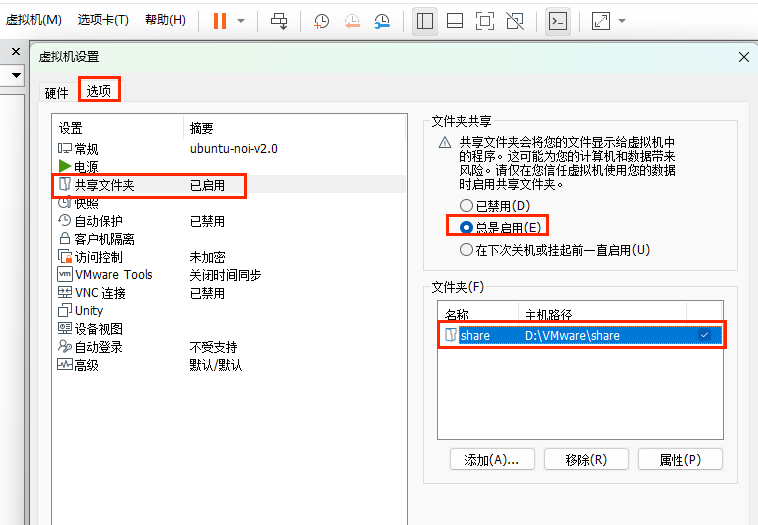
Task: Select the 总是启用(E) radio button
Action: (x=466, y=227)
